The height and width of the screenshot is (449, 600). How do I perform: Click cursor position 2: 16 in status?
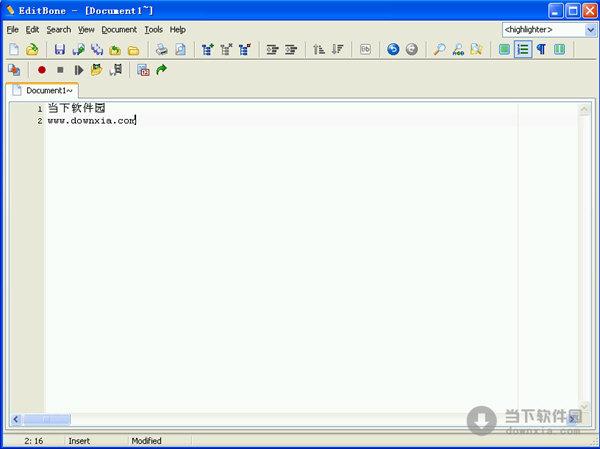pos(34,441)
